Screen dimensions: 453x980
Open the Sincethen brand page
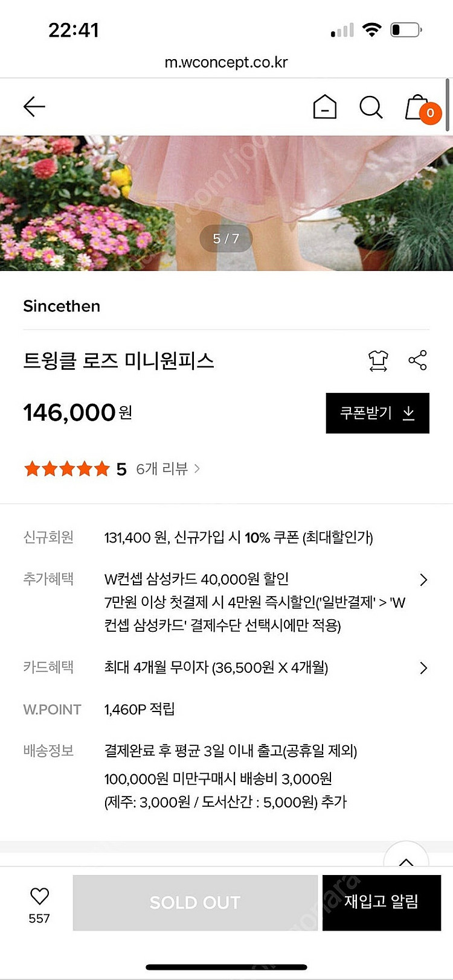click(x=62, y=307)
